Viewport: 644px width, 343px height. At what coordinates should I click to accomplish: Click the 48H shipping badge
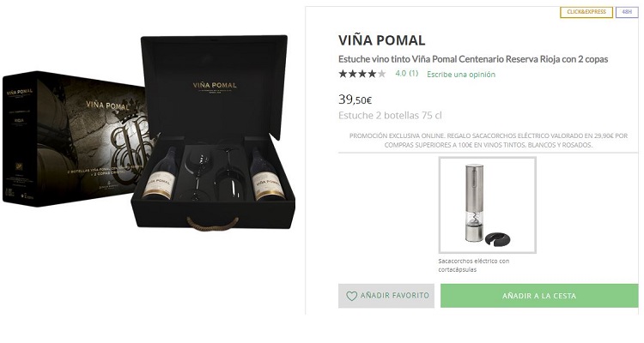pos(627,12)
